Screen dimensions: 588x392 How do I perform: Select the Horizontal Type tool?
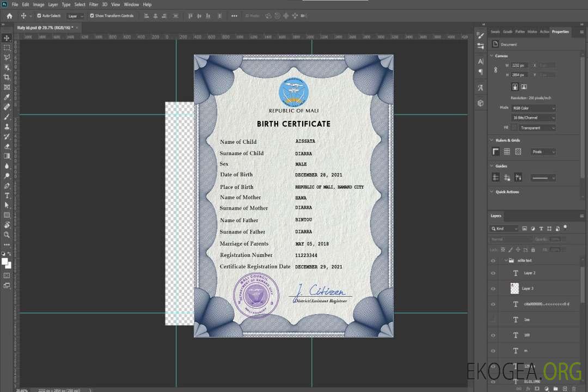7,195
